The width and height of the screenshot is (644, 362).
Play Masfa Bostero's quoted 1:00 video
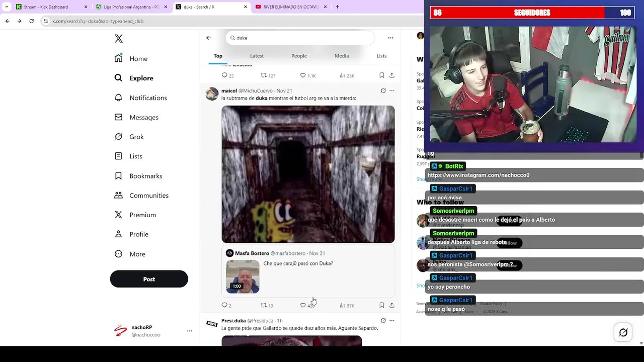(x=243, y=277)
